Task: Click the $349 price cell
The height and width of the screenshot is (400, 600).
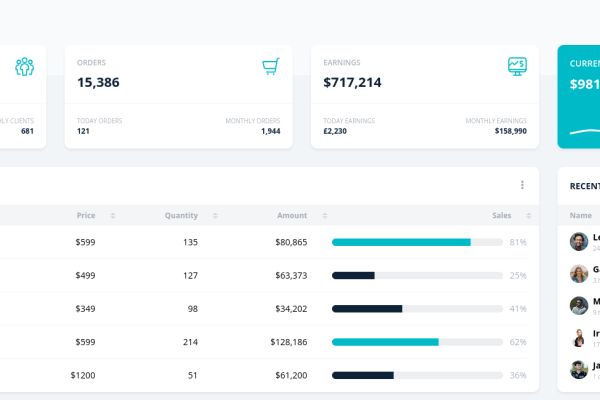Action: 85,309
